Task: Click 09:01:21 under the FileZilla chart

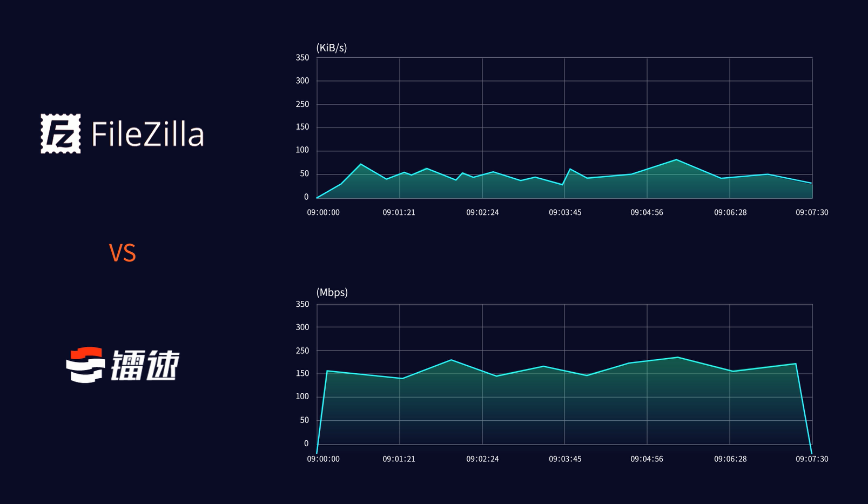Action: point(399,212)
